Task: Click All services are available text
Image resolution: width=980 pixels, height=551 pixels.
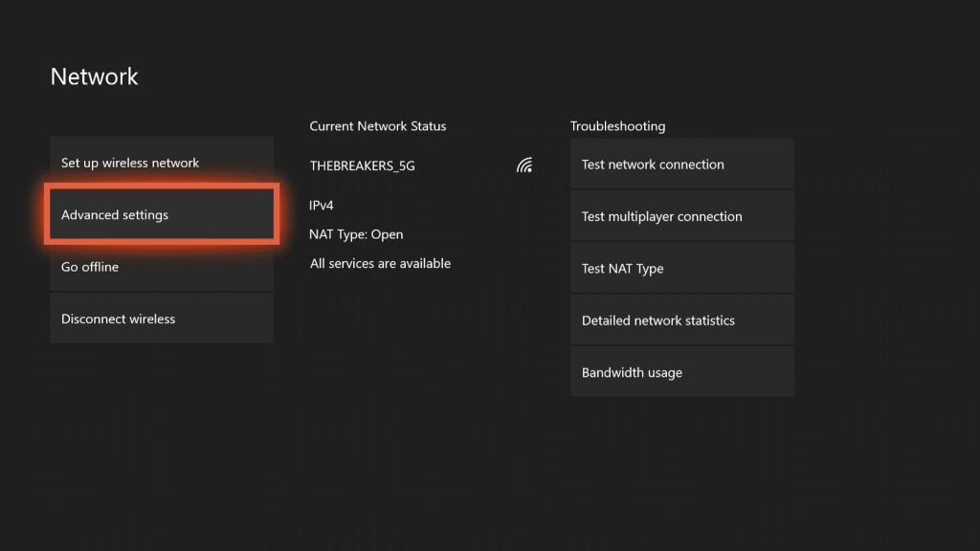Action: tap(380, 263)
